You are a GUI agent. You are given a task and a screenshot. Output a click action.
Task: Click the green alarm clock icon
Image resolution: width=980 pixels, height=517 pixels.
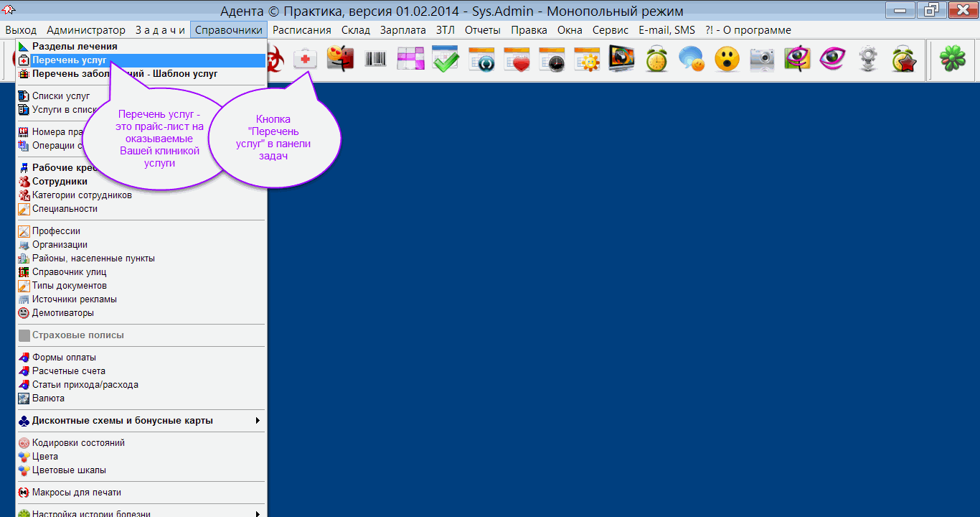(x=656, y=59)
